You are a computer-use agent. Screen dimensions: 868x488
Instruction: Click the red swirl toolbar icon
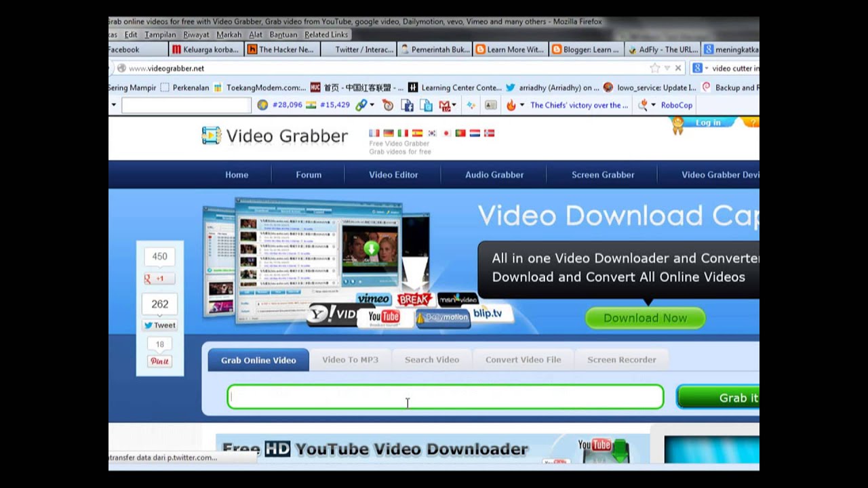pos(388,105)
